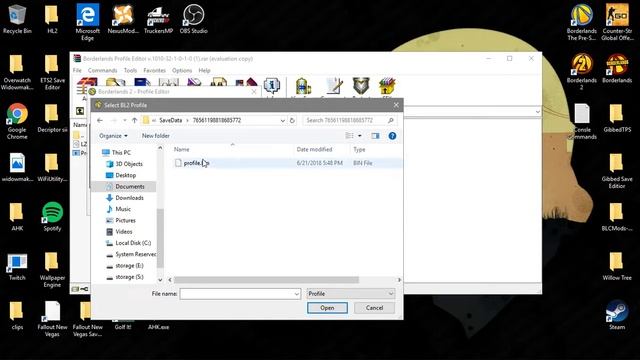
Task: Click the change view icon
Action: pyautogui.click(x=349, y=136)
